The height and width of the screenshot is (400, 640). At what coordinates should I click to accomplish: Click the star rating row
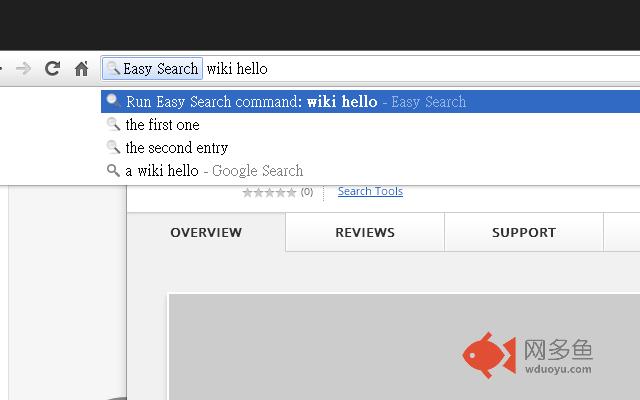[270, 192]
